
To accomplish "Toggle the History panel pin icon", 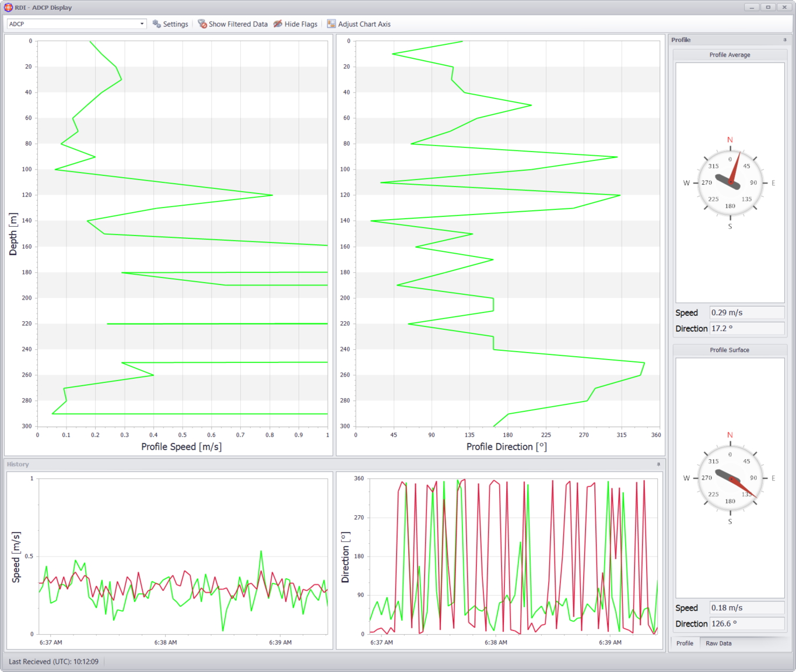I will [659, 464].
